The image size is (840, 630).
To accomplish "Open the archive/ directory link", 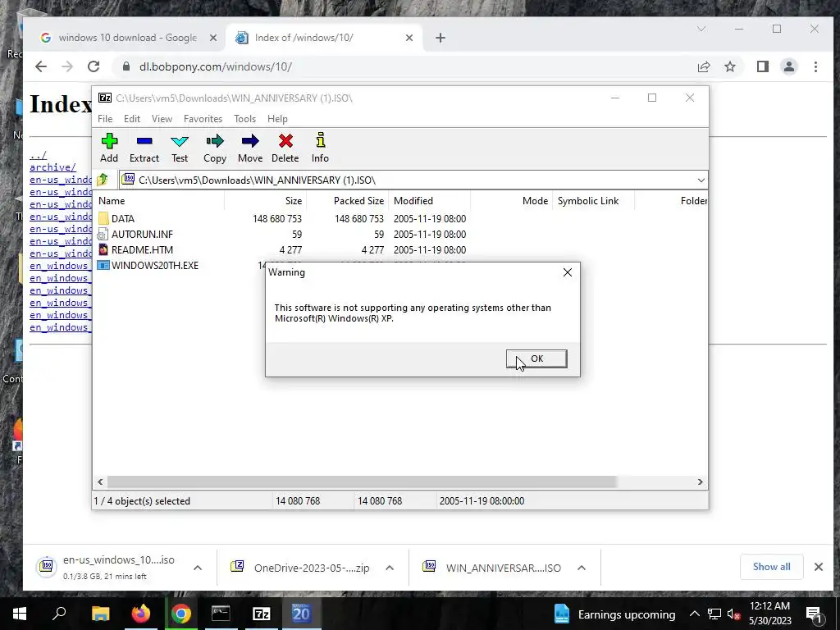I will (x=52, y=167).
